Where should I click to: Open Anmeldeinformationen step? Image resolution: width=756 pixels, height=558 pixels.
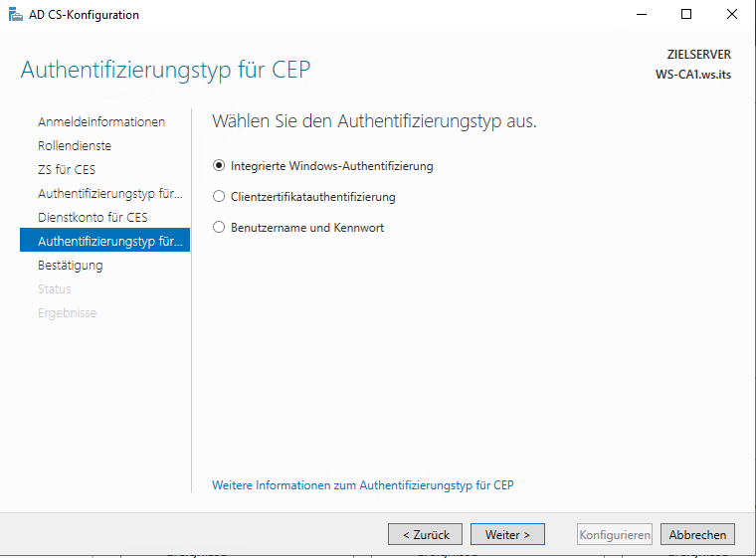click(101, 122)
